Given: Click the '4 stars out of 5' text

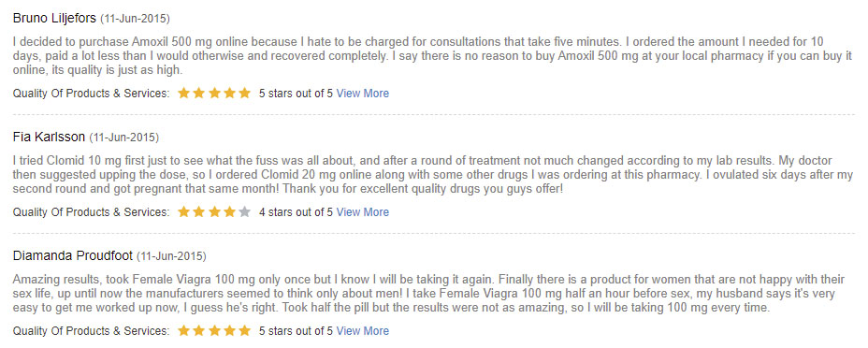Looking at the screenshot, I should (297, 212).
